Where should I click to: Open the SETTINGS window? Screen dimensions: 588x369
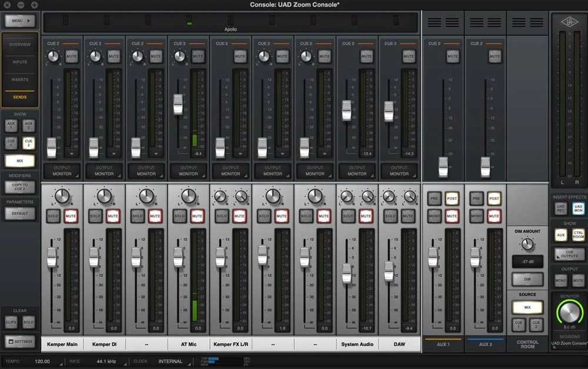(x=20, y=341)
